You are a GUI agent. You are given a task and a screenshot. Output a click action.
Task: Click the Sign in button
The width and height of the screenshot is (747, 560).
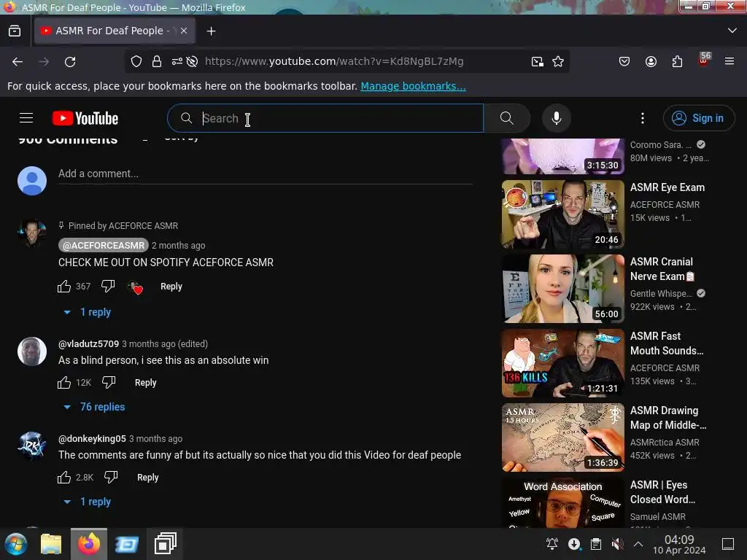pos(699,118)
